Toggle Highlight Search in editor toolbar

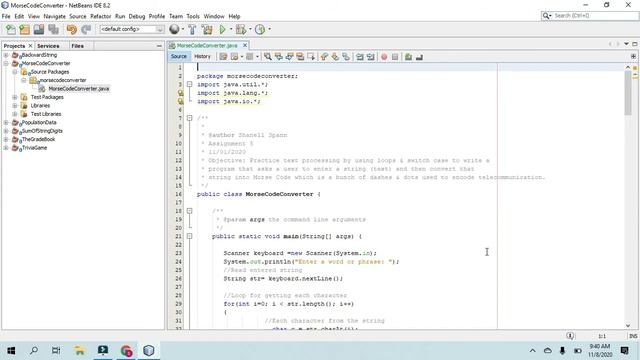[x=300, y=57]
